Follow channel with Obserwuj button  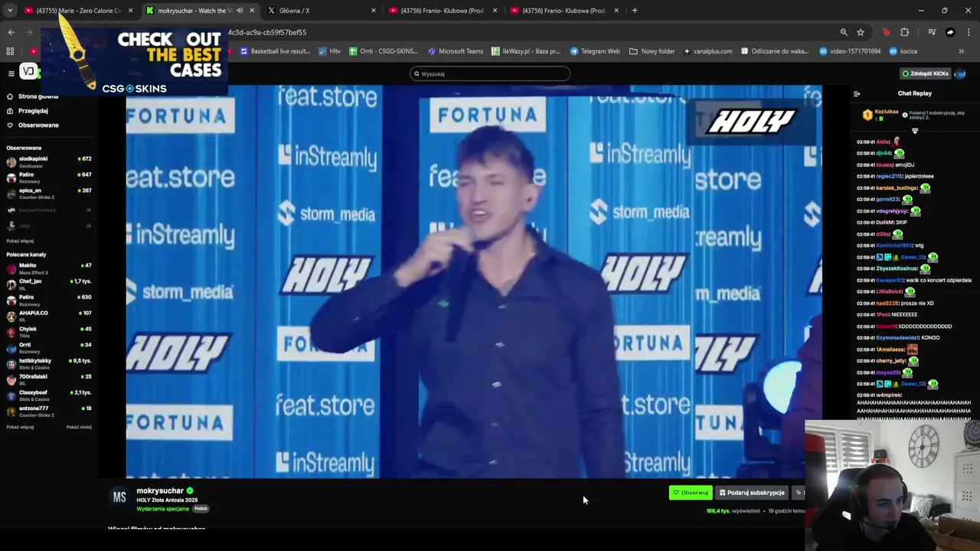point(691,493)
